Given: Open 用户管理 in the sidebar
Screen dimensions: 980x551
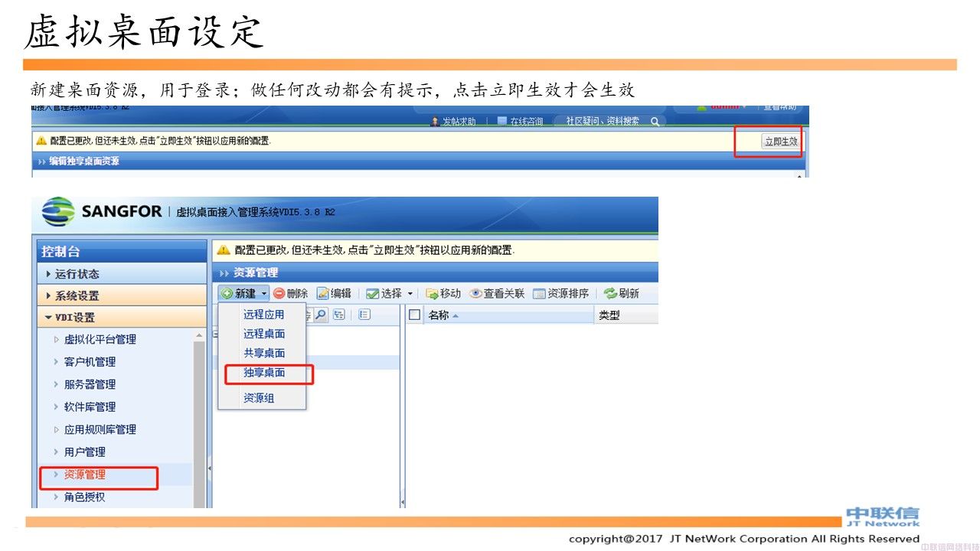Looking at the screenshot, I should 84,452.
